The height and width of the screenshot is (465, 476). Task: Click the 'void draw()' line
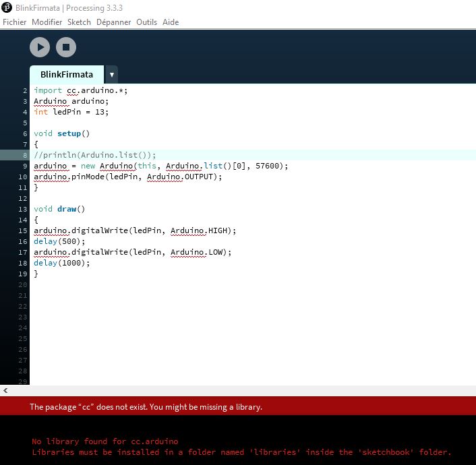click(x=59, y=209)
